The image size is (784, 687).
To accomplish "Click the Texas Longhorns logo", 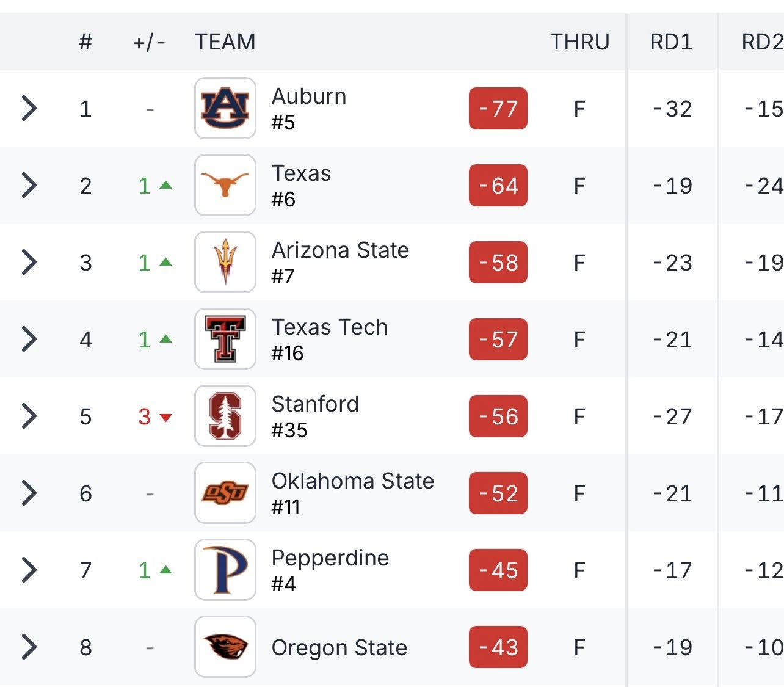I will (225, 185).
